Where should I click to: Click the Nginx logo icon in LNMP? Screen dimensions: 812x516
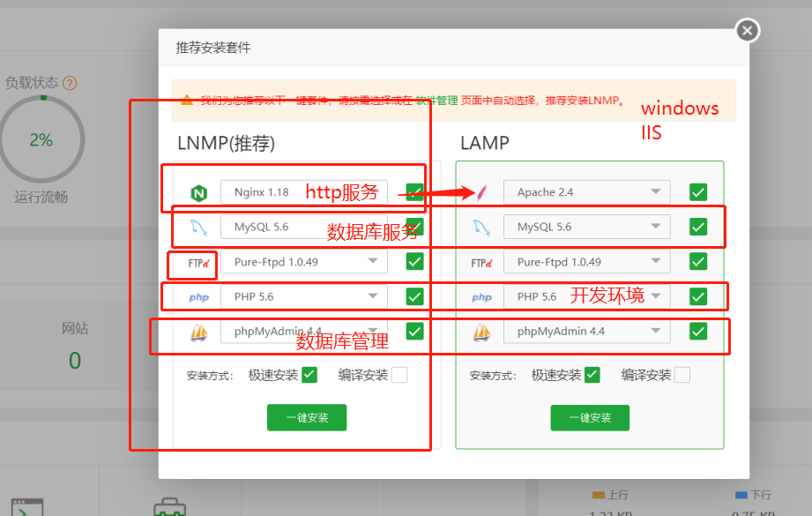[x=199, y=193]
